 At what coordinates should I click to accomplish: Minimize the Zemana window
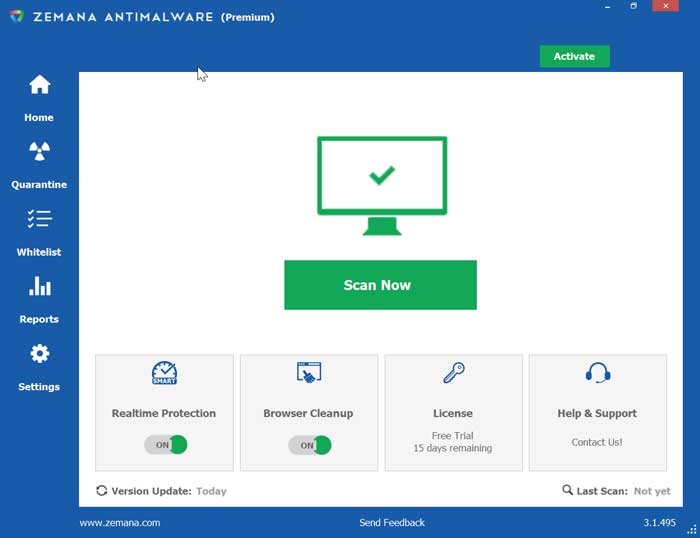tap(608, 6)
